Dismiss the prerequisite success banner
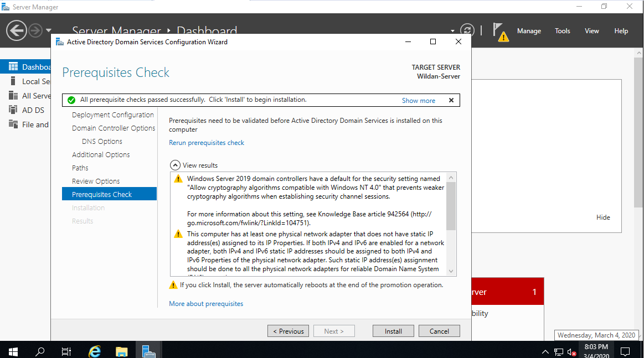 451,100
